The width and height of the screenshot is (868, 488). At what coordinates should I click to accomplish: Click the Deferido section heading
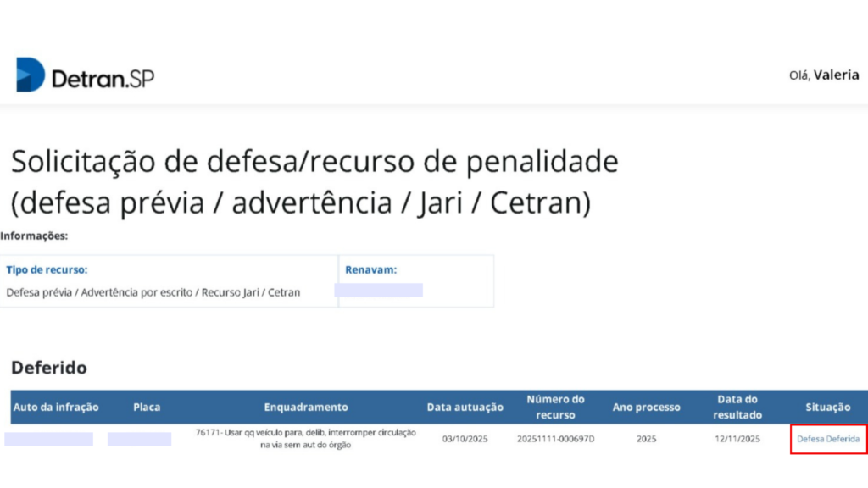tap(49, 368)
